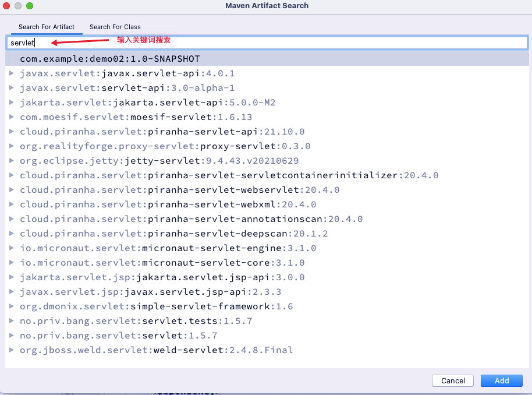Select org.dmonix.servlet:simple-servlet-framework:1.6 artifact

[x=157, y=306]
